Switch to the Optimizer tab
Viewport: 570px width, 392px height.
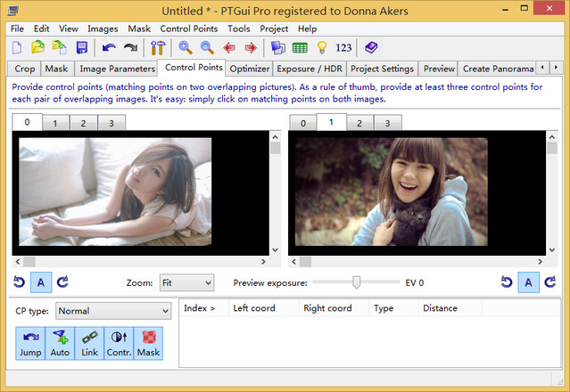249,69
